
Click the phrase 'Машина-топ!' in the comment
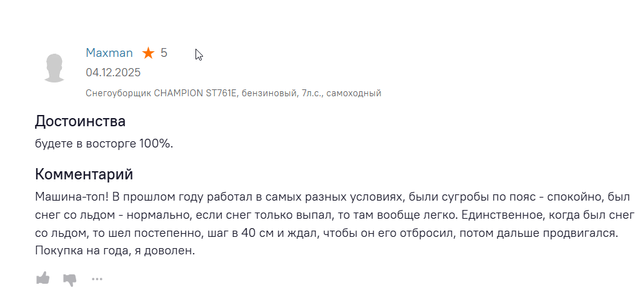point(72,197)
